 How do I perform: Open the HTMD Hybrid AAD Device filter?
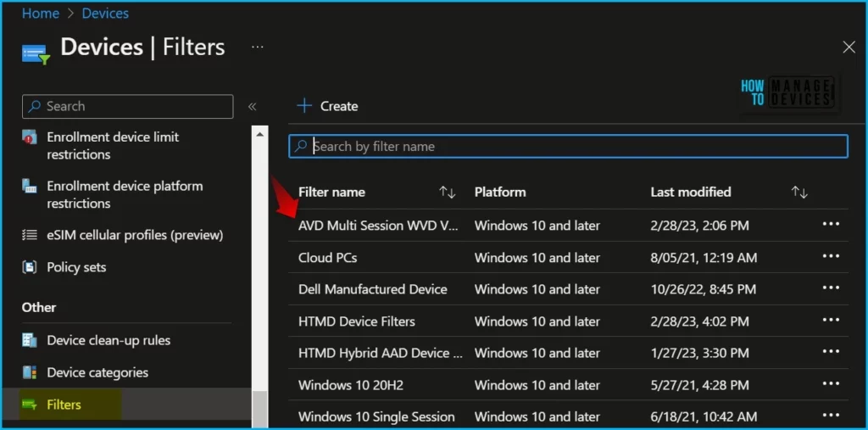[381, 353]
